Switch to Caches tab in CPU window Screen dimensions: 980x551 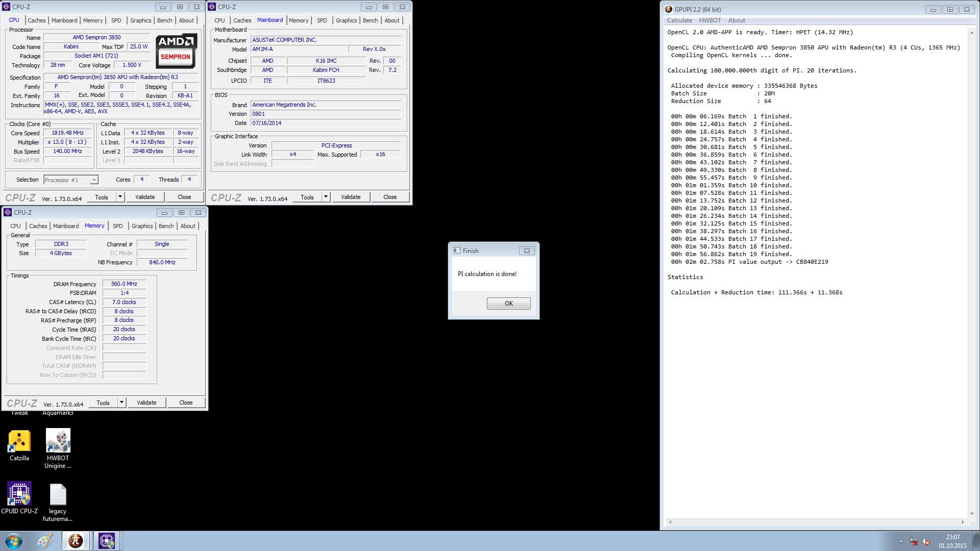pyautogui.click(x=36, y=20)
